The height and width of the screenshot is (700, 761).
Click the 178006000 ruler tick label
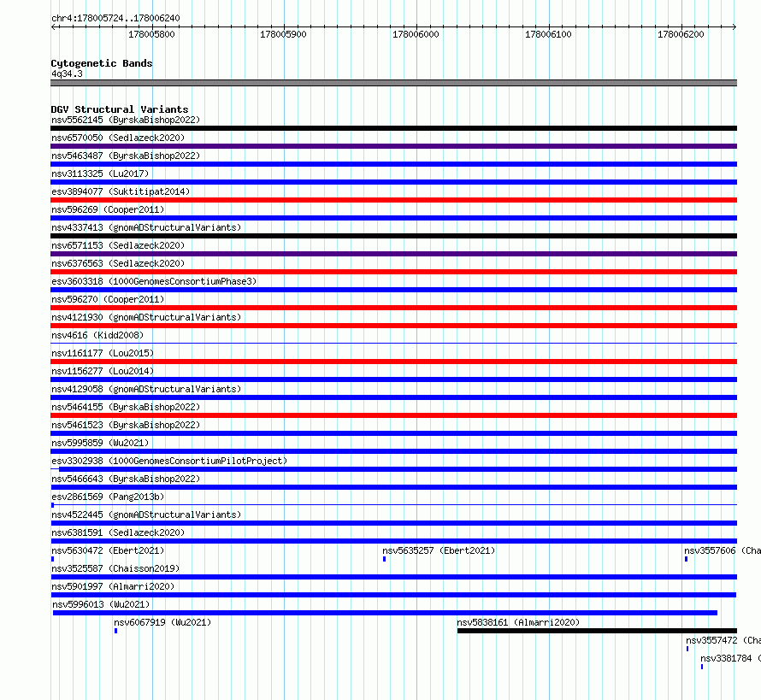(416, 34)
